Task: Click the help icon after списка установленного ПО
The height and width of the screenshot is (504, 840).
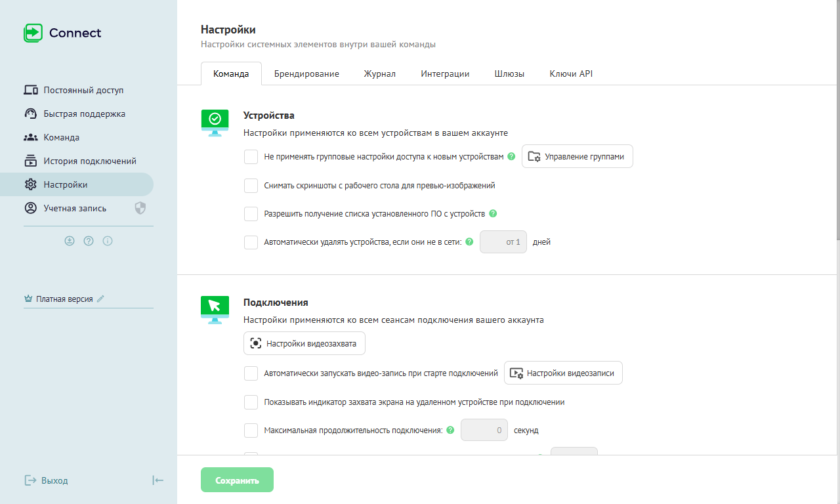Action: (x=493, y=213)
